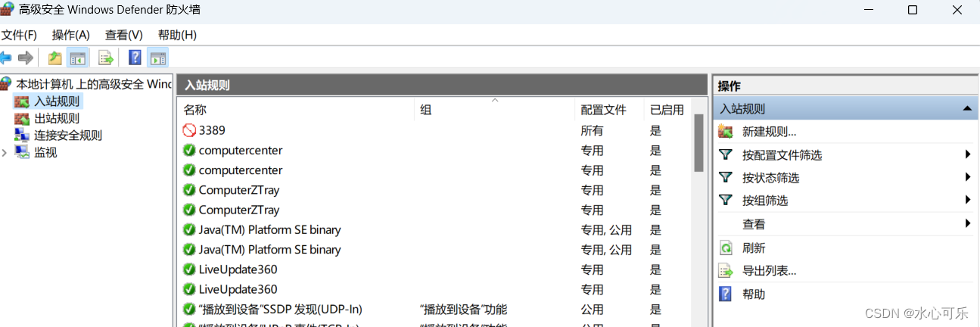Expand the 监视 tree node arrow
Screen dimensions: 980x327
coord(5,152)
